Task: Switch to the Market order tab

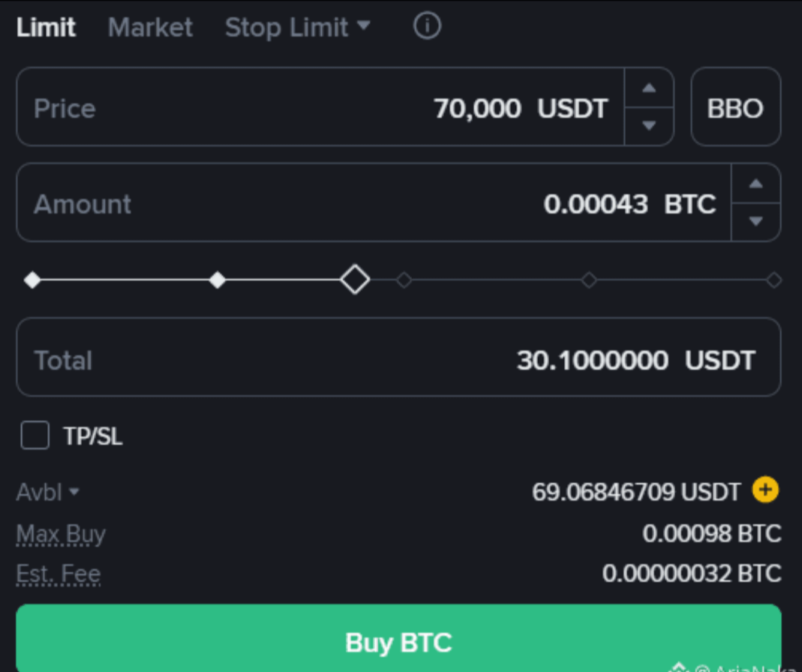Action: tap(150, 28)
